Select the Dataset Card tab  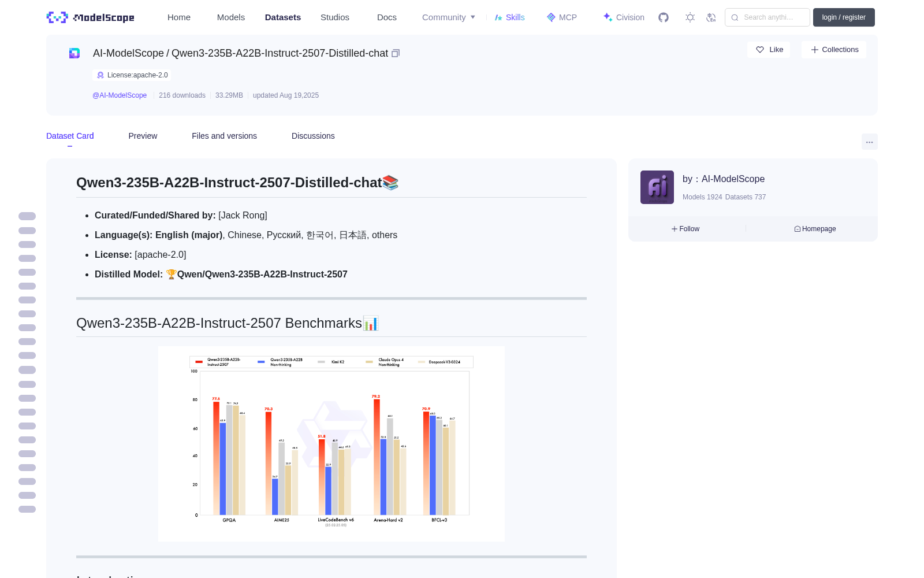[70, 136]
